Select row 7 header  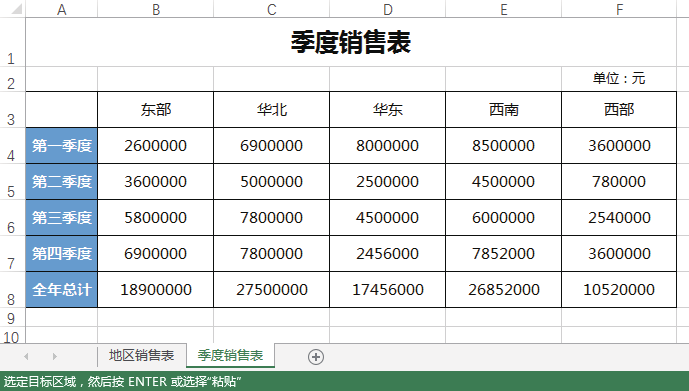(12, 254)
